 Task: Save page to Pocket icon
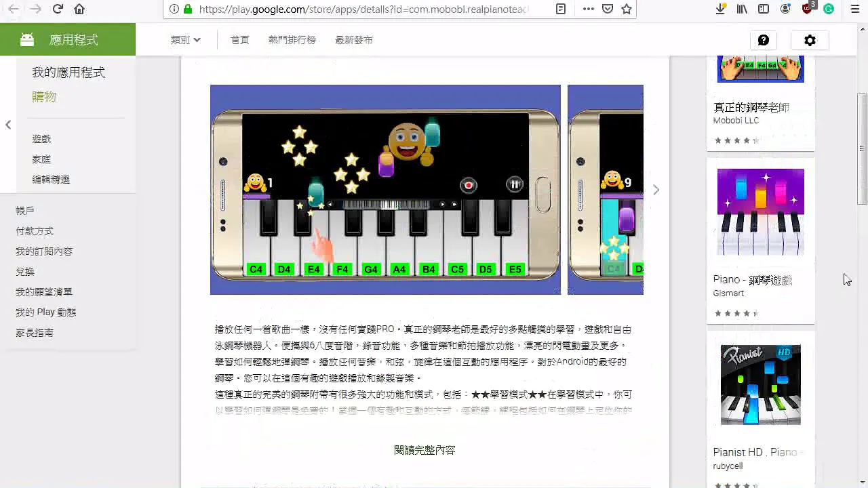[608, 9]
